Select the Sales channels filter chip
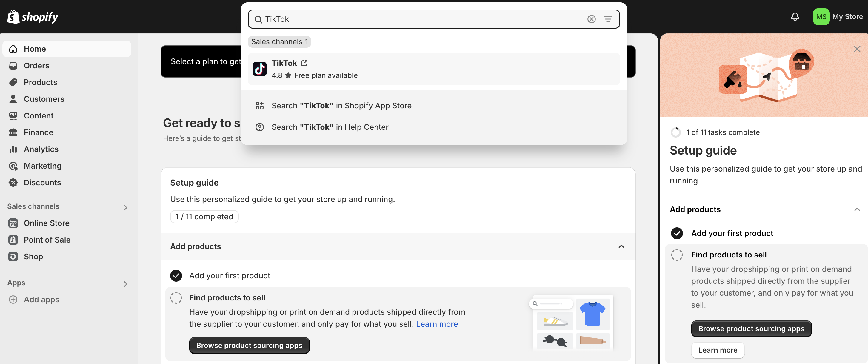The image size is (868, 364). (279, 41)
